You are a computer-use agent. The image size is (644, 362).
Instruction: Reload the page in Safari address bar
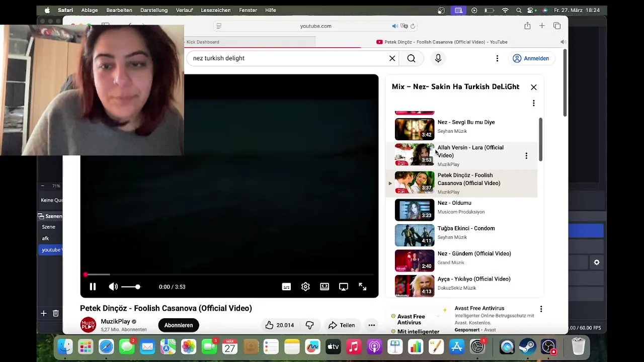coord(413,26)
